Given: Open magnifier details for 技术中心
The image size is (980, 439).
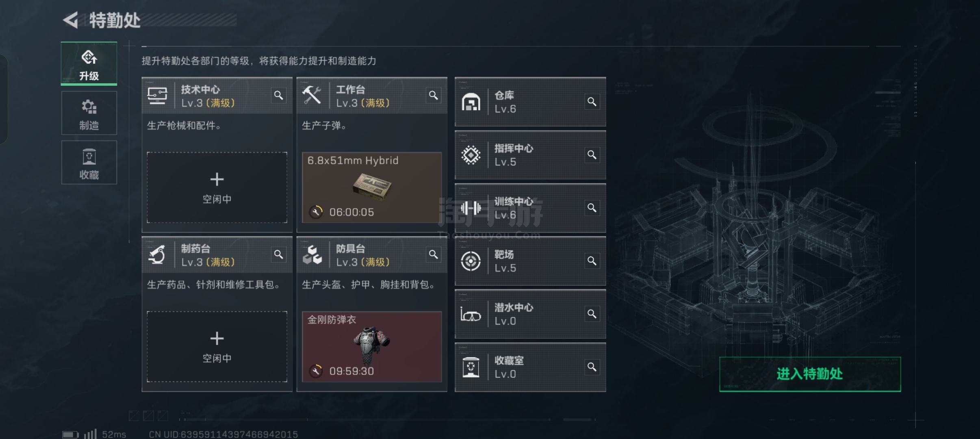Looking at the screenshot, I should pyautogui.click(x=278, y=95).
